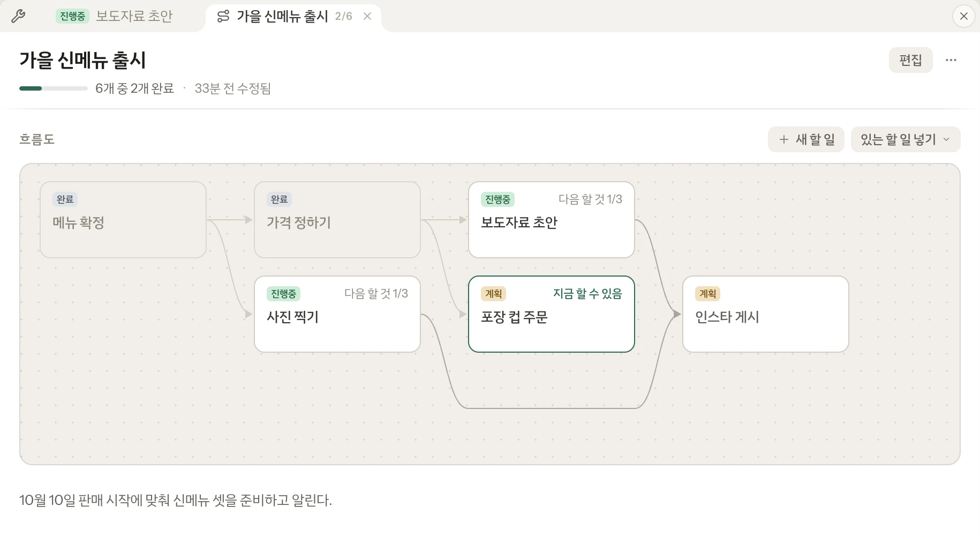Image resolution: width=980 pixels, height=536 pixels.
Task: Select the 사진 찍기 task card
Action: click(337, 314)
